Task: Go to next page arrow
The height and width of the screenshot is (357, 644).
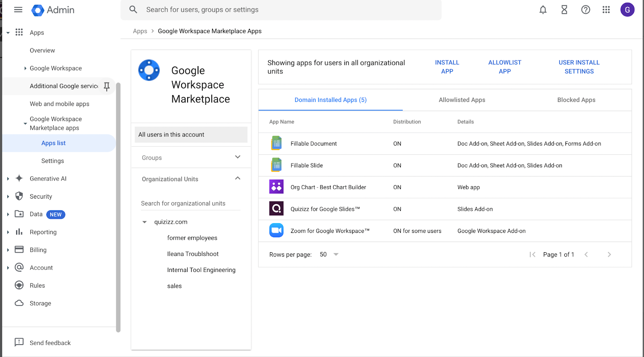Action: point(609,255)
